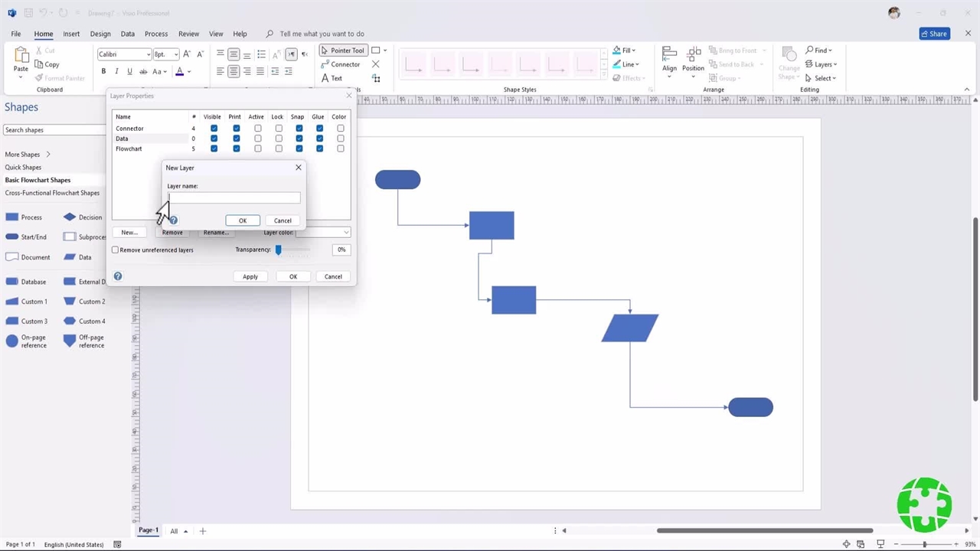Expand the Fill dropdown in ribbon
The image size is (980, 551).
625,51
